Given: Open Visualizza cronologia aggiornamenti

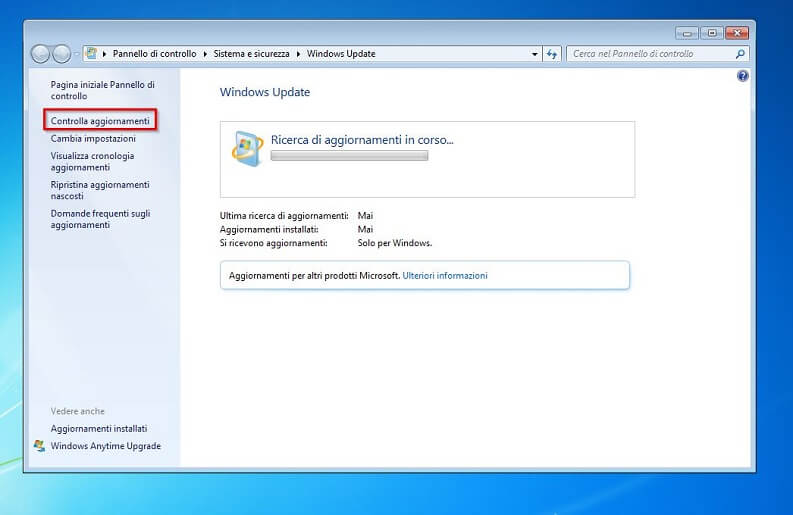Looking at the screenshot, I should coord(92,161).
